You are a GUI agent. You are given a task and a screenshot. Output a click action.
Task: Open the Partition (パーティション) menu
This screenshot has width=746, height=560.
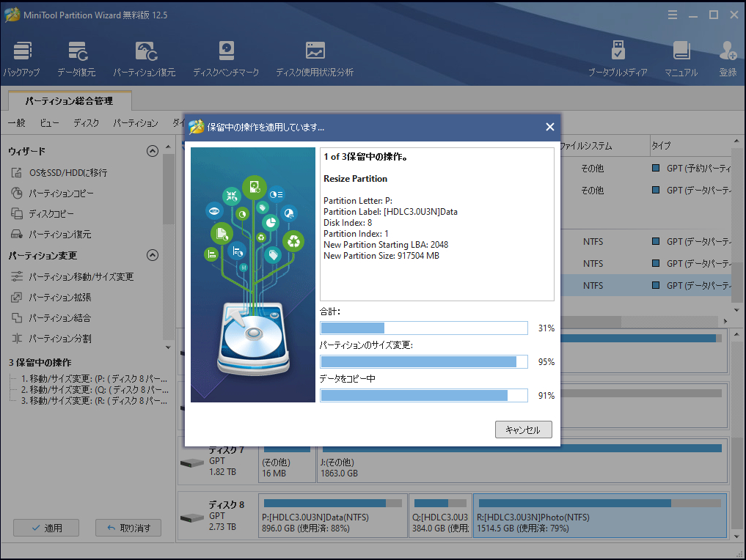[x=136, y=122]
